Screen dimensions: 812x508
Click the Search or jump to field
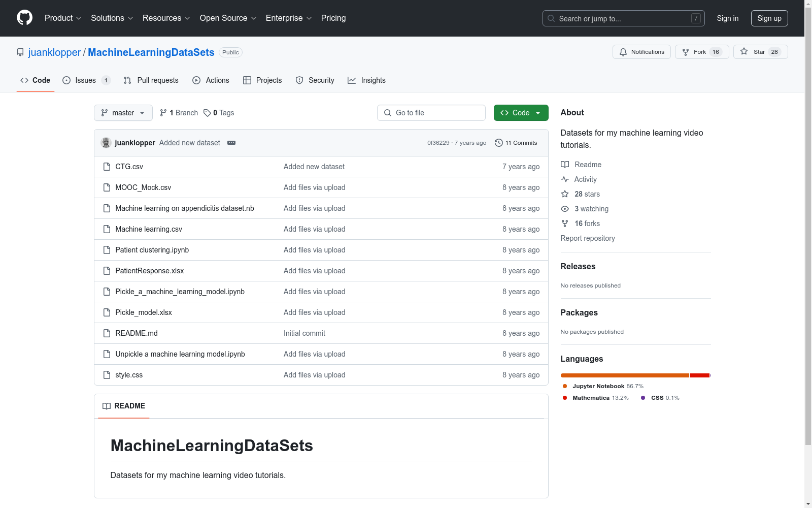(x=624, y=18)
